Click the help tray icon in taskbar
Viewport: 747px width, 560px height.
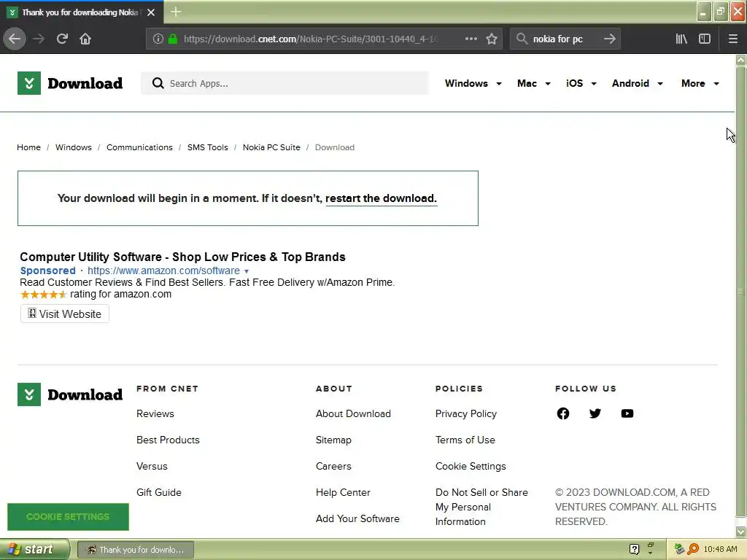[x=634, y=549]
